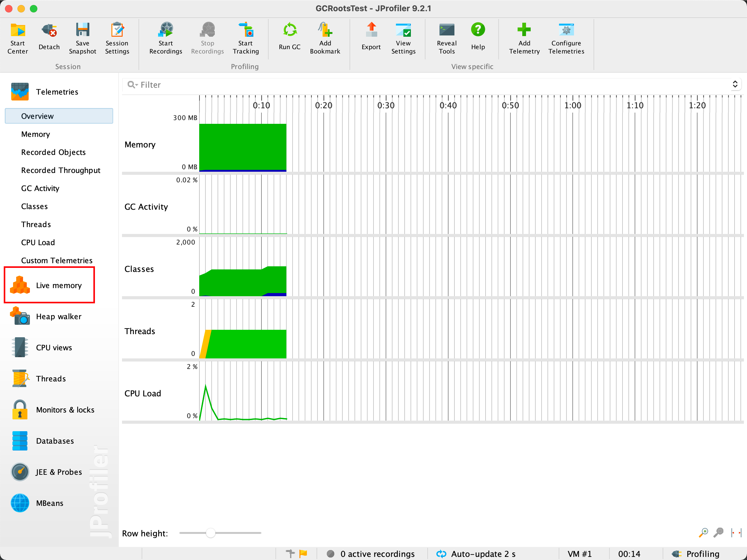Open Session Settings

point(117,38)
